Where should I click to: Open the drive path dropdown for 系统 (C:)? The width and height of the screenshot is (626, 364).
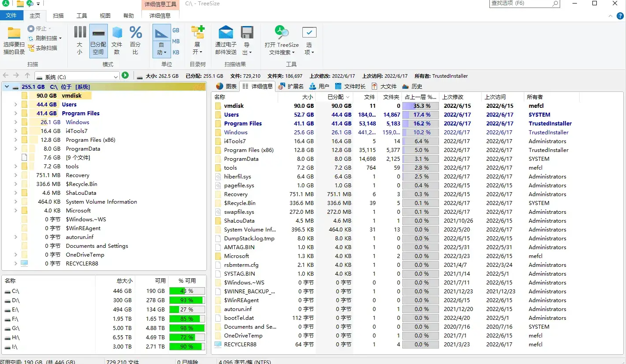116,76
